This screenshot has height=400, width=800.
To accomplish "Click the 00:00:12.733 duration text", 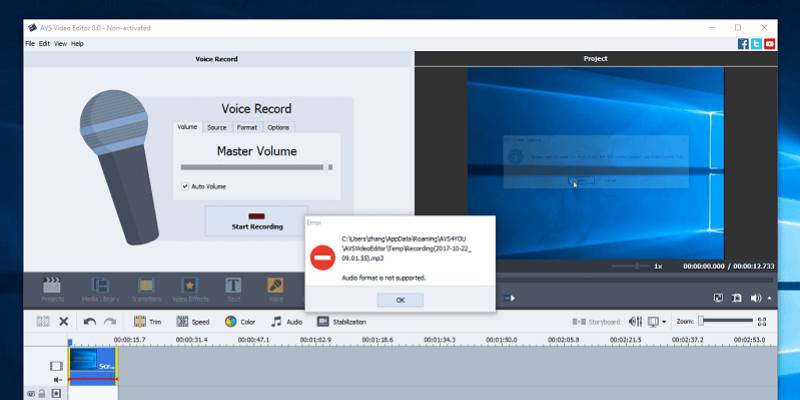I will pyautogui.click(x=755, y=266).
